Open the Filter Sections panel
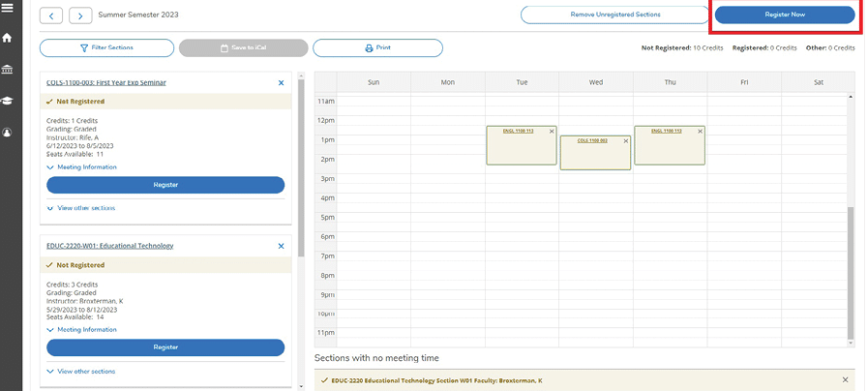This screenshot has width=868, height=391. point(106,47)
